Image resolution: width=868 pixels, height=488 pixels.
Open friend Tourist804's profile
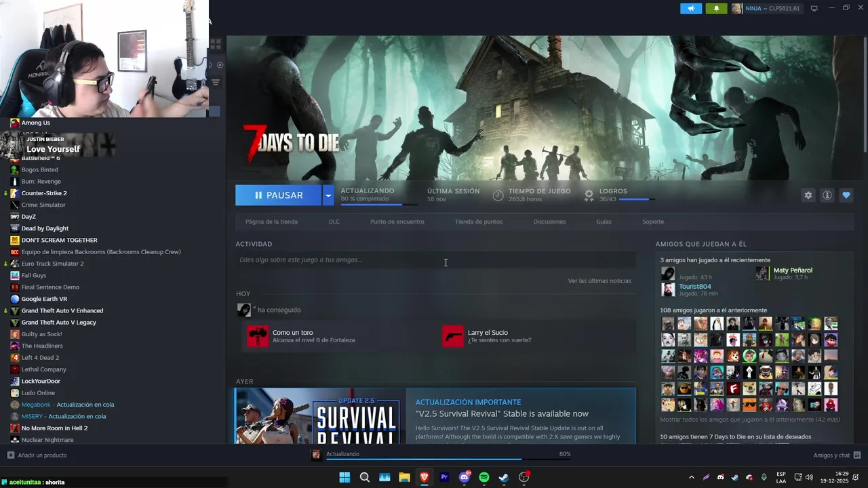point(695,287)
